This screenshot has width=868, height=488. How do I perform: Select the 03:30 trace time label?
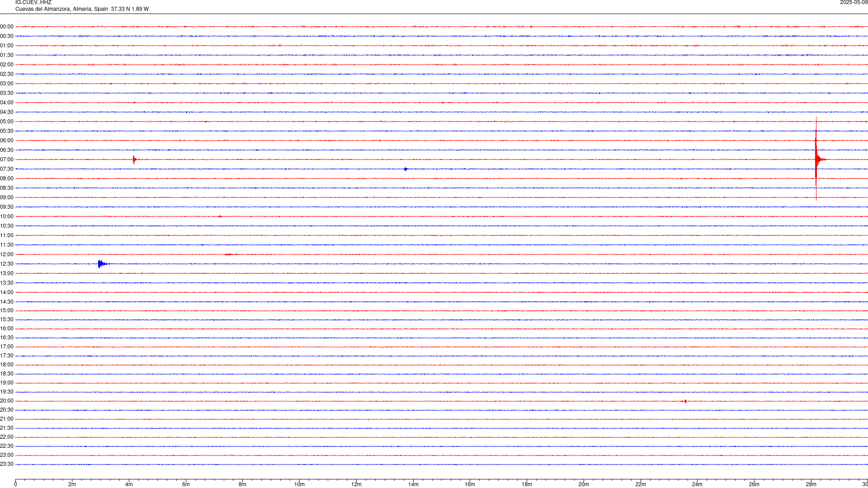coord(7,93)
